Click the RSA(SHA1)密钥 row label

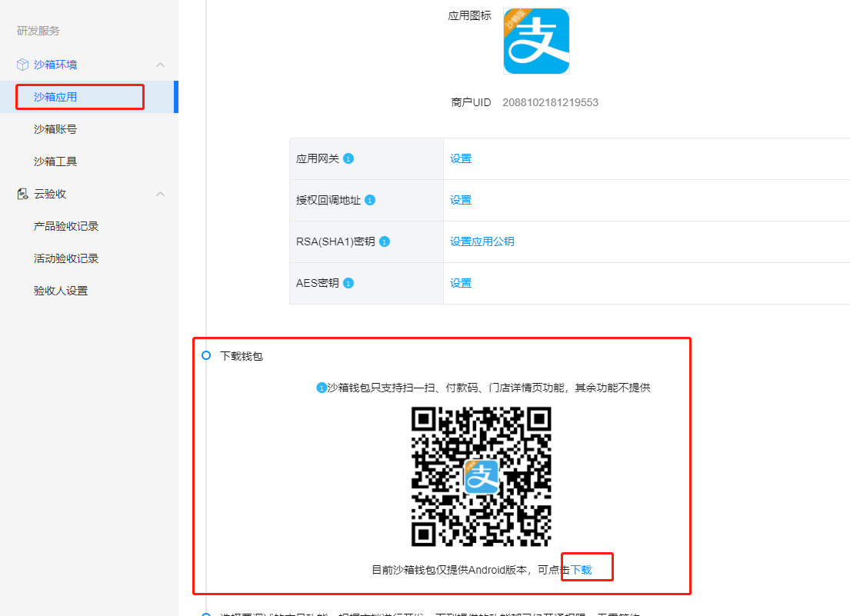point(335,241)
